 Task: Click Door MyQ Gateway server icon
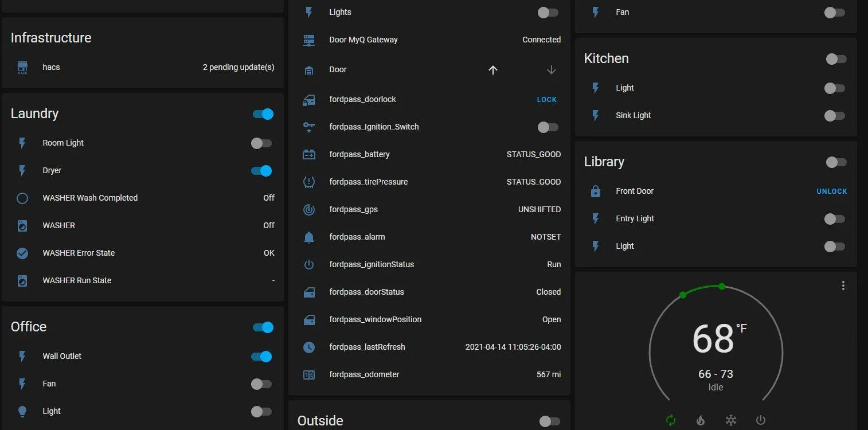[x=309, y=40]
